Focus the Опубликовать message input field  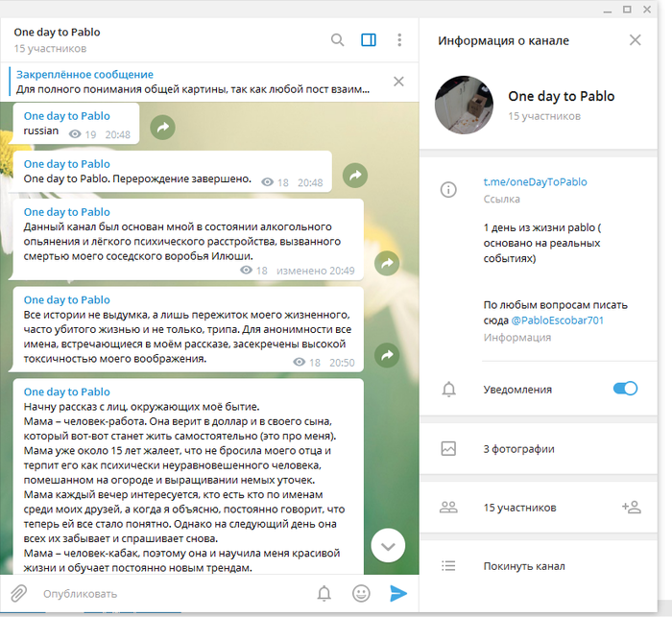click(176, 593)
